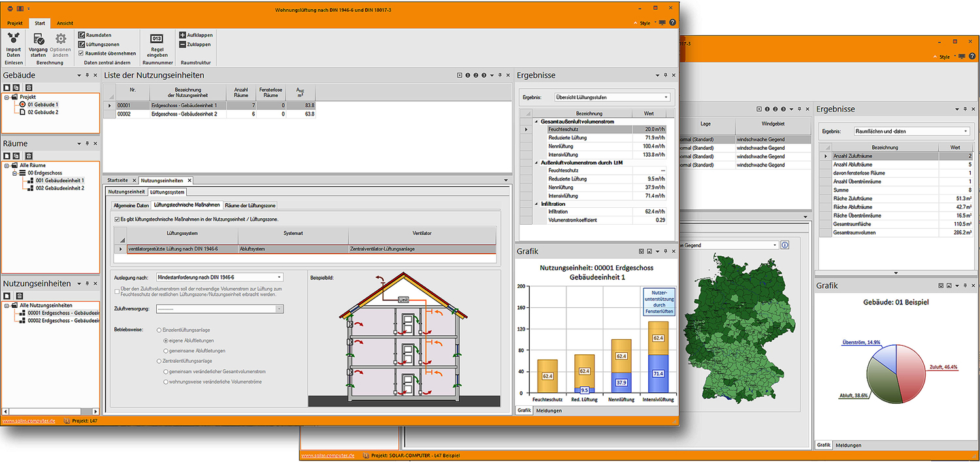Click Regel eingeben room number icon
This screenshot has width=980, height=462.
click(157, 39)
